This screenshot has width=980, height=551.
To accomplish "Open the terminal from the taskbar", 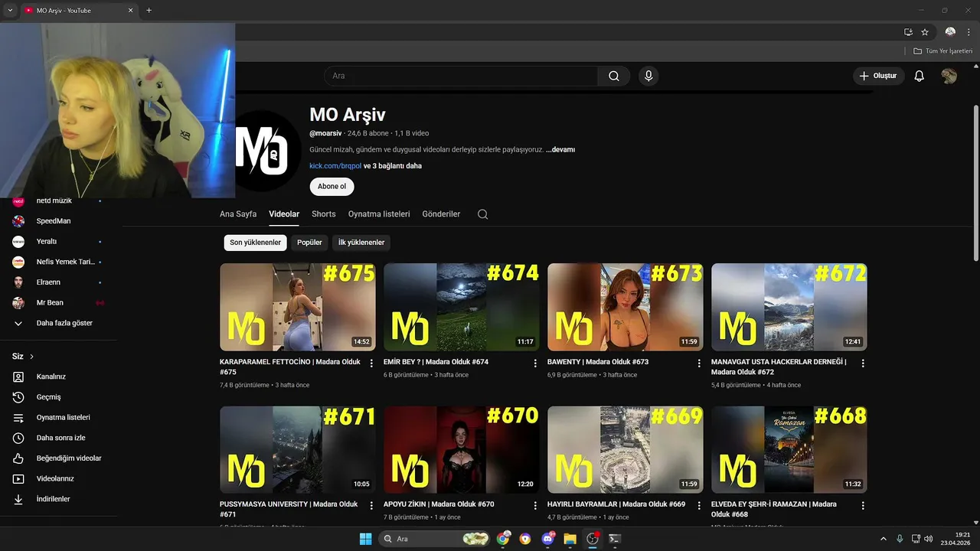I will pos(614,539).
